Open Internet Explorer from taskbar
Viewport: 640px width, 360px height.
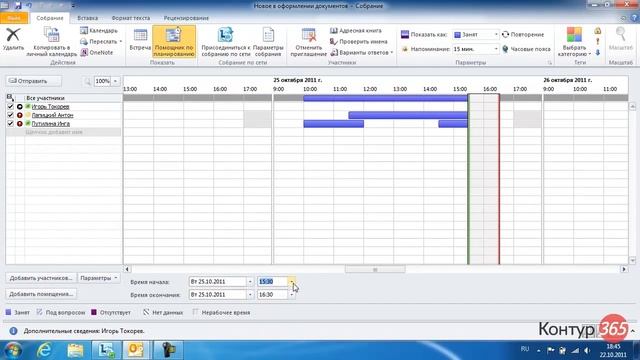coord(44,350)
